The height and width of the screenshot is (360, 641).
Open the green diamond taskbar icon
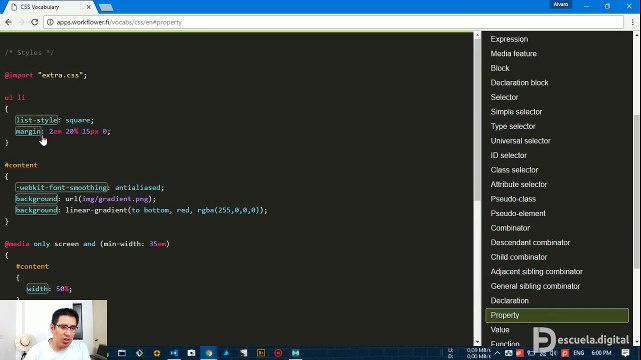tap(139, 353)
